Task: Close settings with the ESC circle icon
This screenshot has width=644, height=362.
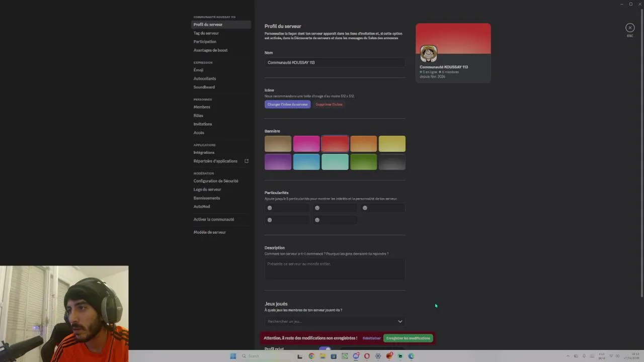Action: (x=630, y=28)
